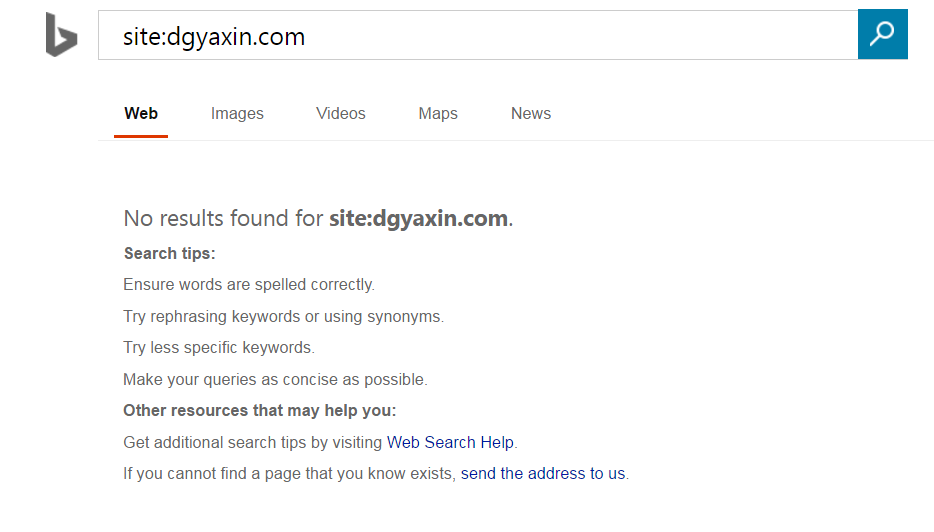Viewport: 934px width, 532px height.
Task: Click 'Try less specific keywords.' text
Action: [219, 347]
